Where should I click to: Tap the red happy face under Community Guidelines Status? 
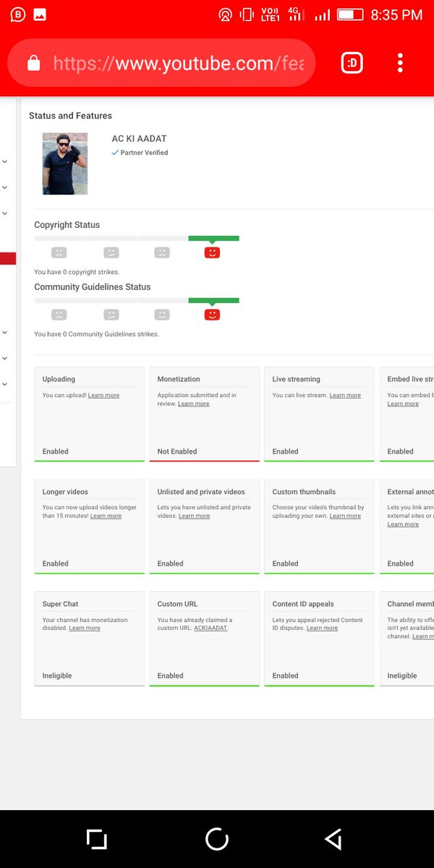click(212, 315)
